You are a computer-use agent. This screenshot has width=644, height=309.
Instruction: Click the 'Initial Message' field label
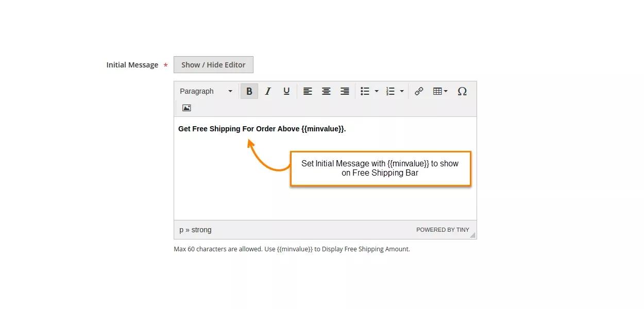pyautogui.click(x=132, y=65)
